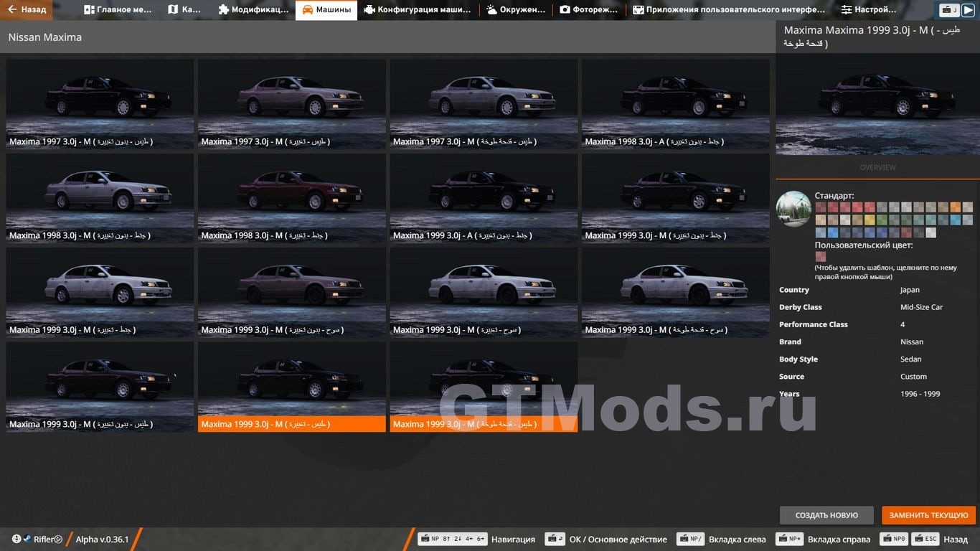Choose the Maxima 1999 3.0j - A car
Image resolution: width=980 pixels, height=551 pixels.
tap(484, 198)
